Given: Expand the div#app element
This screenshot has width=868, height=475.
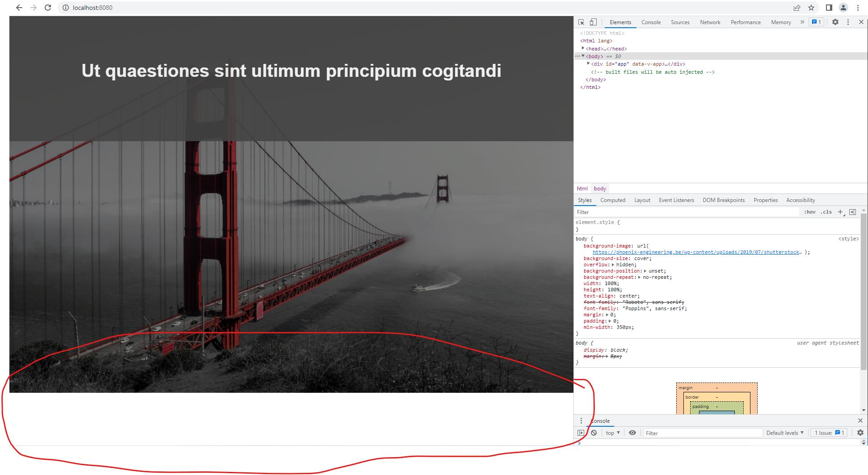Looking at the screenshot, I should 588,63.
